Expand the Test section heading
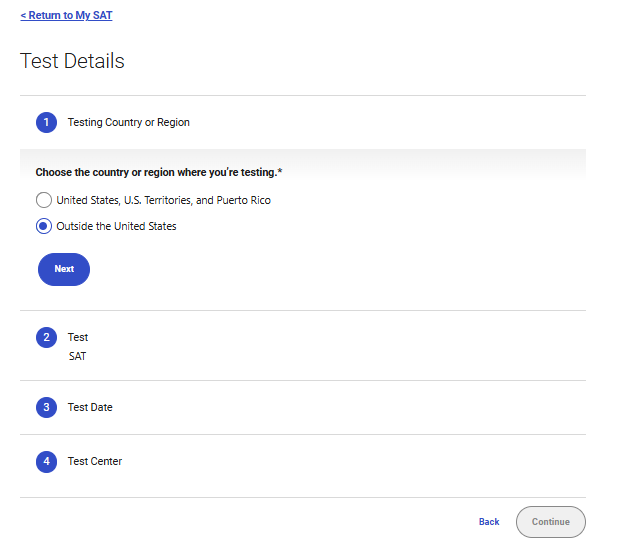 pyautogui.click(x=78, y=337)
